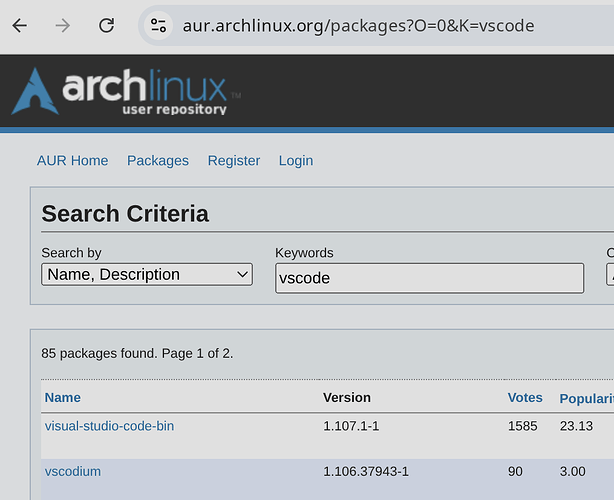This screenshot has width=614, height=500.
Task: Open the visual-studio-code-bin package
Action: [109, 425]
